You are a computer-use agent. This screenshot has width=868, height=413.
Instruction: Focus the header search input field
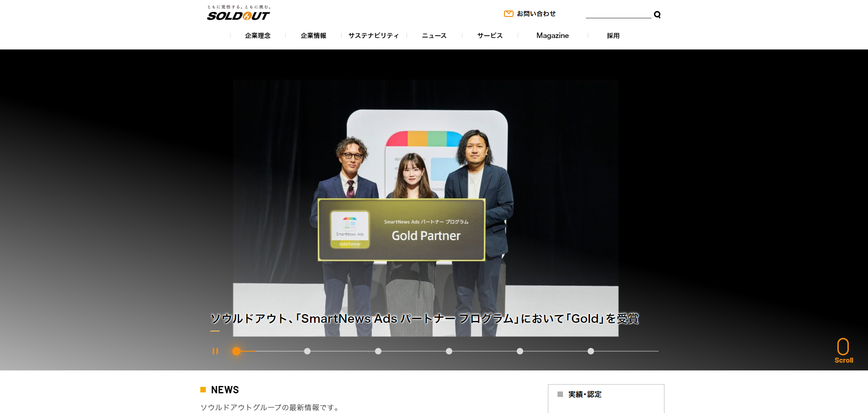click(618, 14)
